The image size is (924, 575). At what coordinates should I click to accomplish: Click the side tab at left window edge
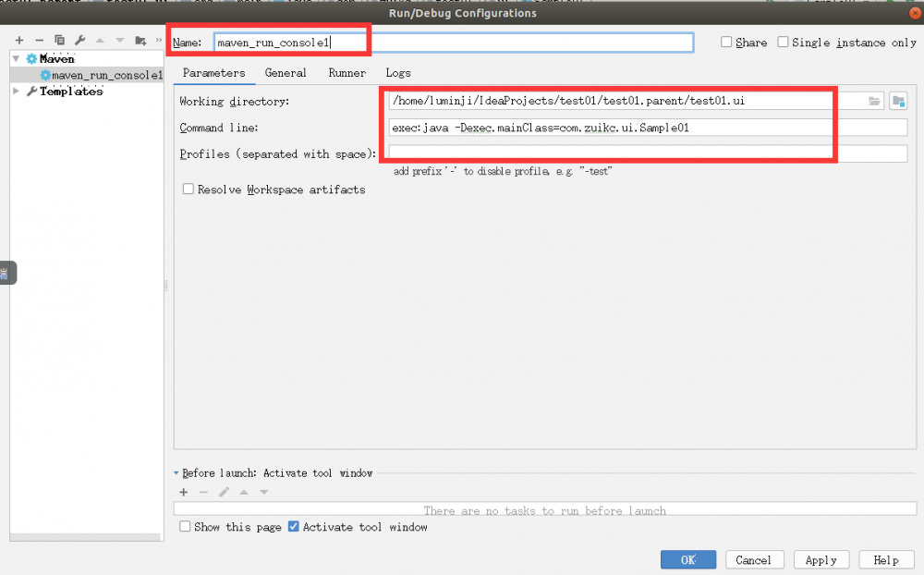(7, 273)
